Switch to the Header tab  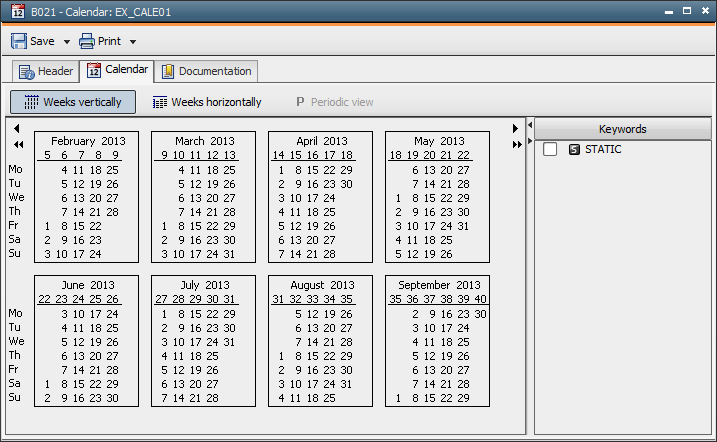[x=46, y=71]
